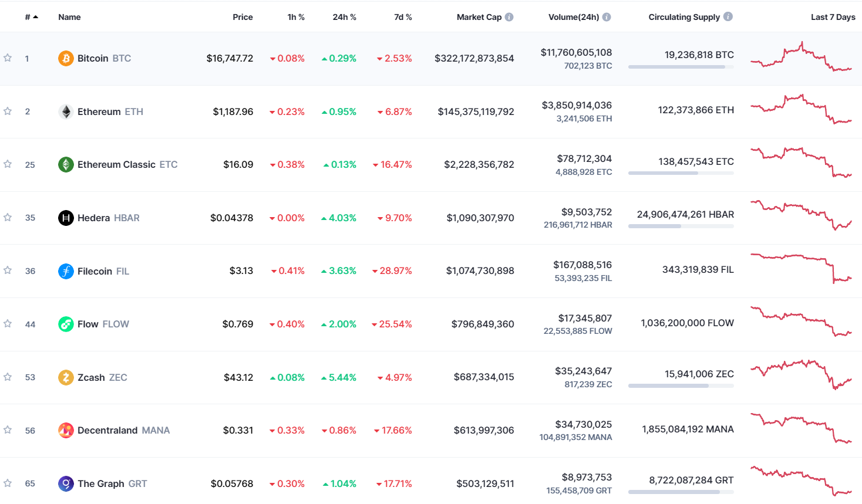Click the Bitcoin logo icon
The image size is (862, 504).
click(x=66, y=58)
